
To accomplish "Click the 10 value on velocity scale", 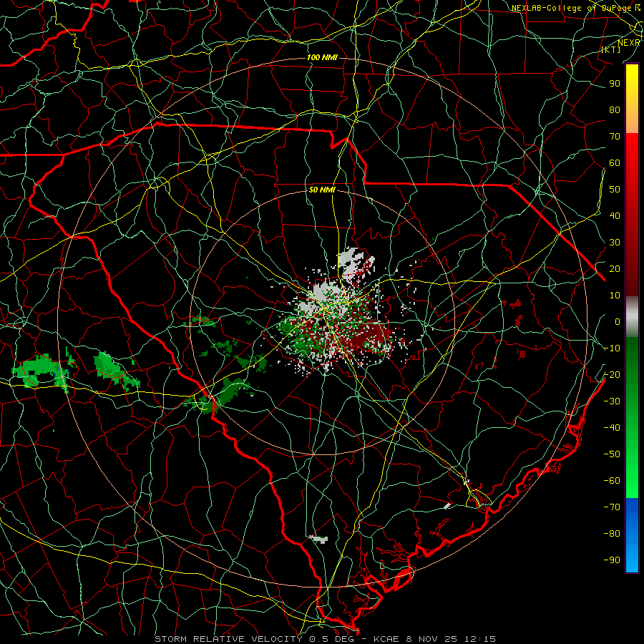I will [x=615, y=296].
